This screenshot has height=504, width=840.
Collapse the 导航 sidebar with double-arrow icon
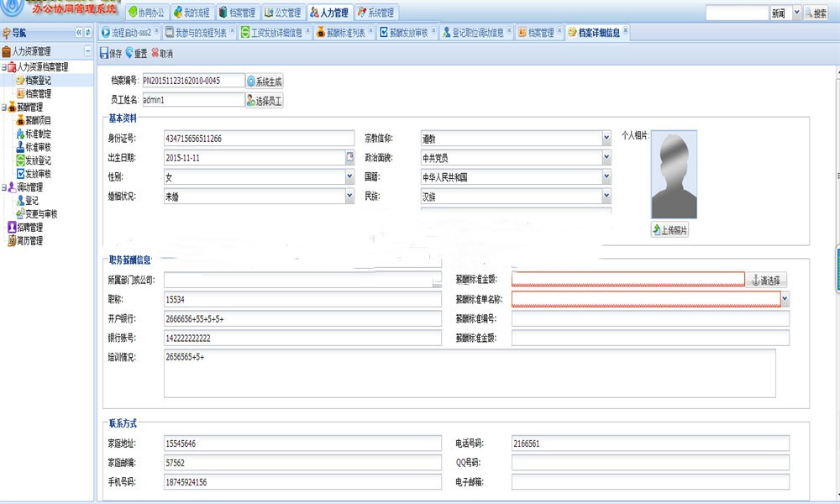(x=78, y=33)
